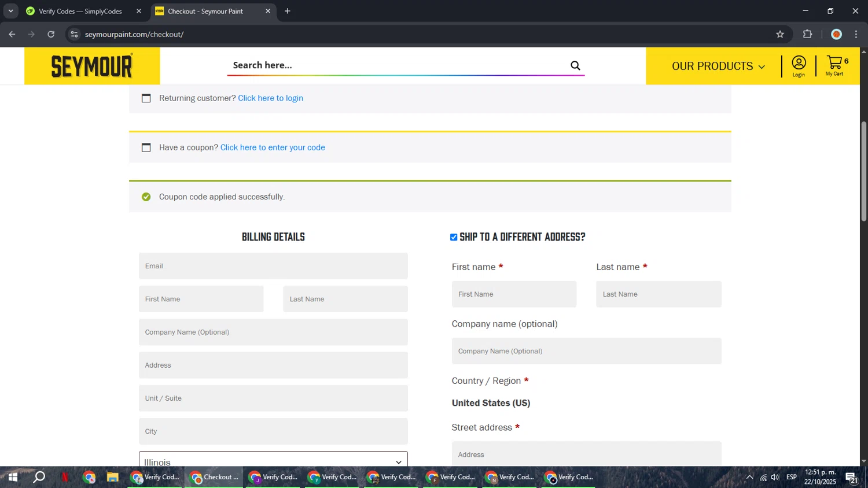The height and width of the screenshot is (488, 868).
Task: Uncheck Ship to a different address
Action: click(x=454, y=237)
